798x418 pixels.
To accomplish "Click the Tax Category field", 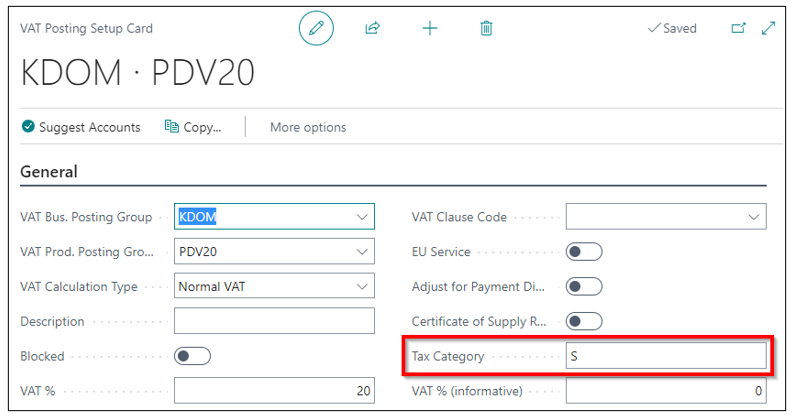I will point(666,356).
